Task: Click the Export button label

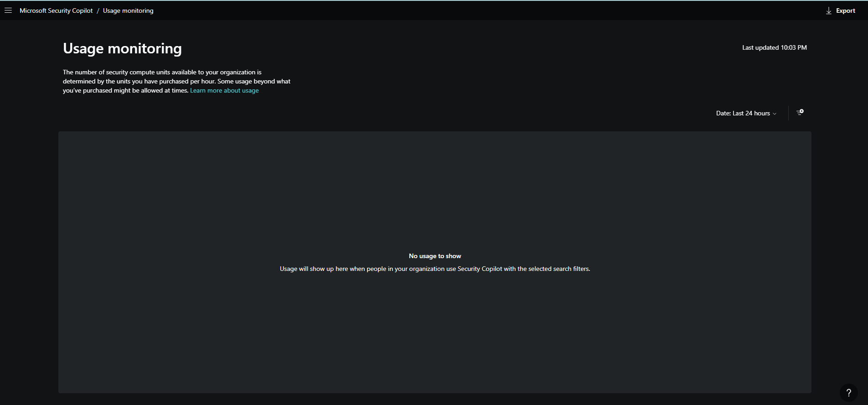Action: (x=845, y=10)
